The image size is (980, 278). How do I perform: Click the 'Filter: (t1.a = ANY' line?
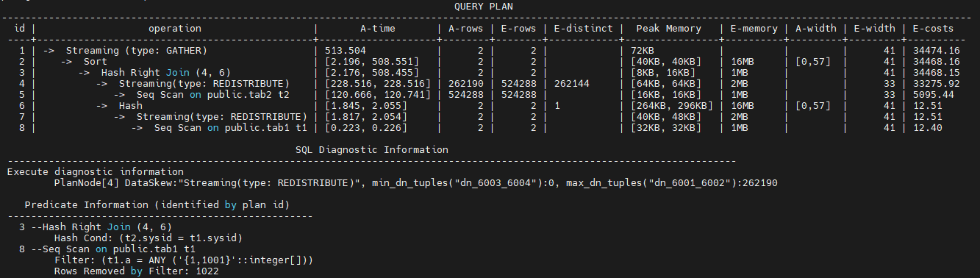pyautogui.click(x=185, y=260)
